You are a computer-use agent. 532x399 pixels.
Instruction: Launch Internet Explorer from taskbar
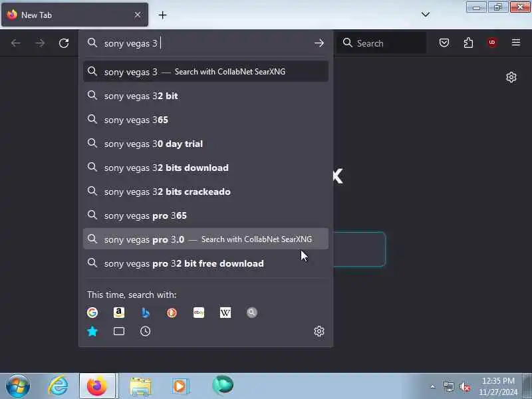click(58, 386)
